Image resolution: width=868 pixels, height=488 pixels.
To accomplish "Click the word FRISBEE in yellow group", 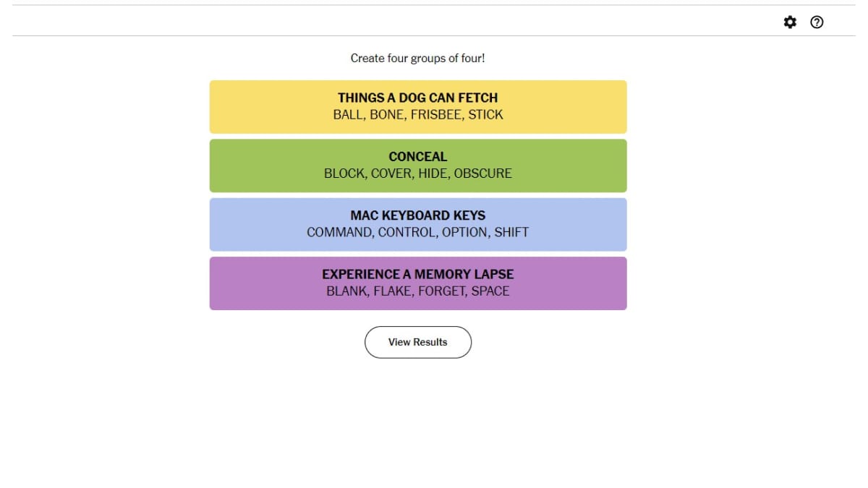I will 435,114.
